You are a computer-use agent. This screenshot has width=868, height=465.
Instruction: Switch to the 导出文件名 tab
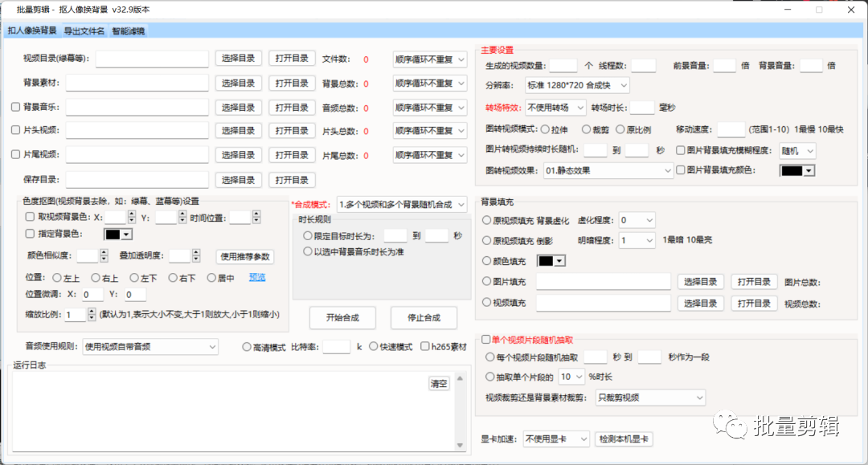click(84, 31)
